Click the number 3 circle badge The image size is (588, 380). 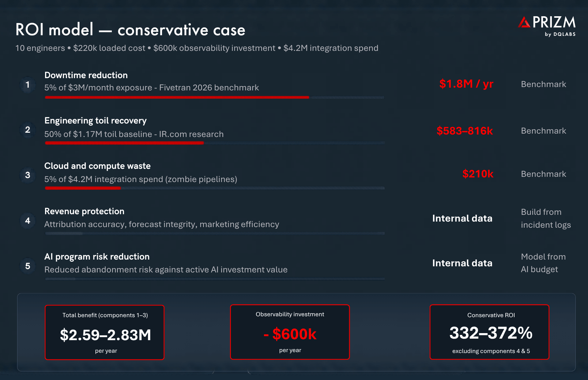(28, 175)
